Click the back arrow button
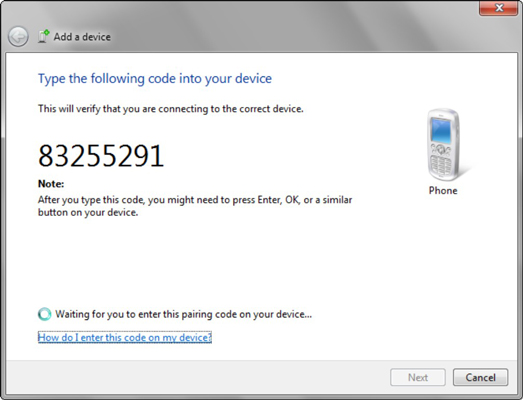Image resolution: width=523 pixels, height=400 pixels. tap(18, 36)
